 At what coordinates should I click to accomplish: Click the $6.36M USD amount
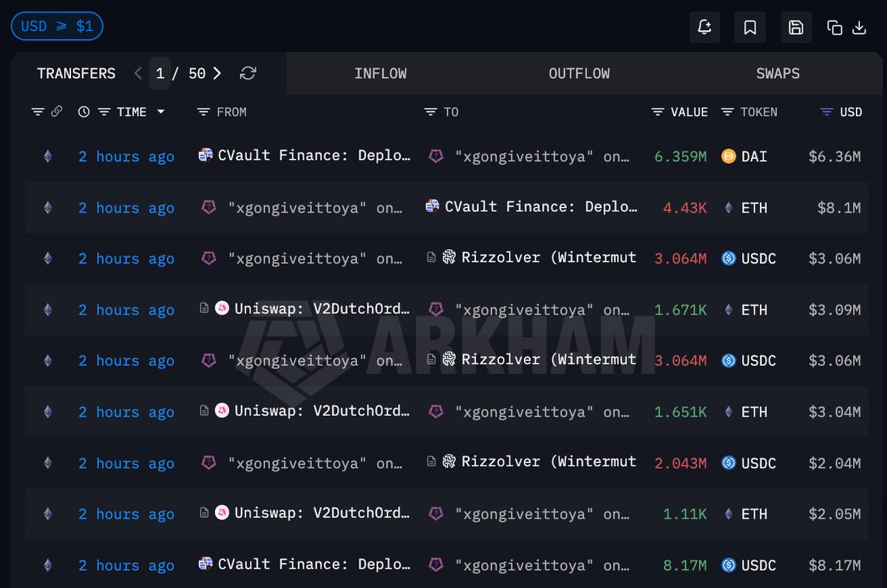coord(834,157)
